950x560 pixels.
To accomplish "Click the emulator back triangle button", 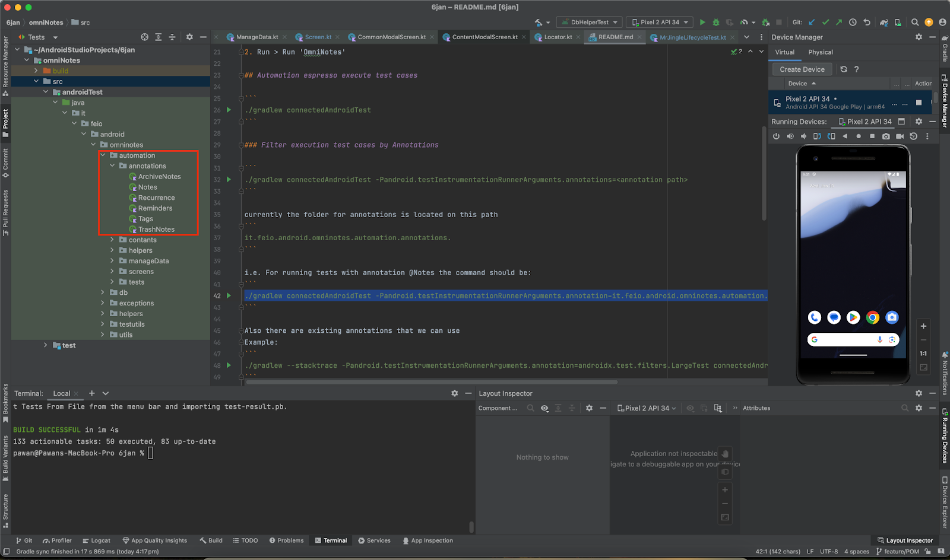I will click(x=845, y=136).
